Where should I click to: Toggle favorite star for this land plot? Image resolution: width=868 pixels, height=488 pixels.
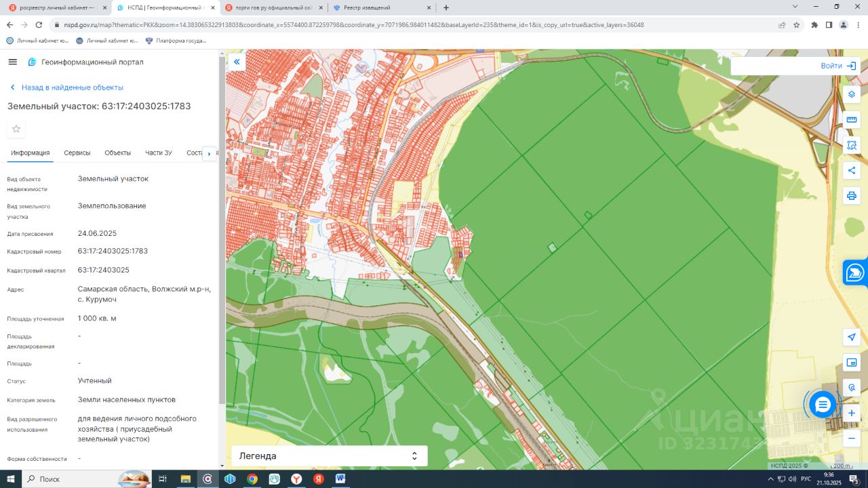tap(16, 129)
